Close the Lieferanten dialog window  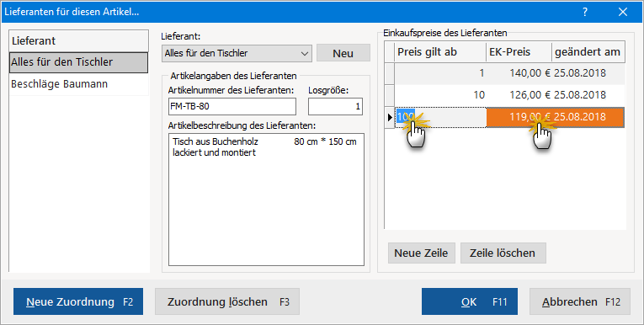tap(623, 12)
